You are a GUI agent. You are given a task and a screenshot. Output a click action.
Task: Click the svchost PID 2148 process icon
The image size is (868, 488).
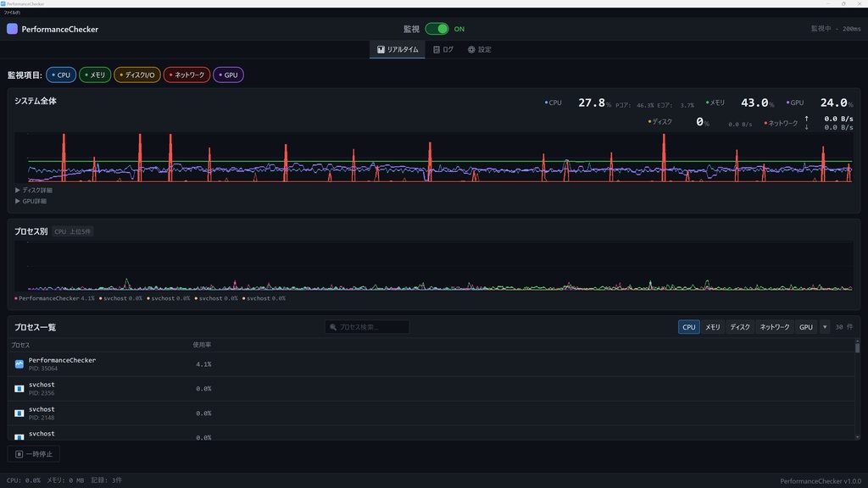(19, 413)
